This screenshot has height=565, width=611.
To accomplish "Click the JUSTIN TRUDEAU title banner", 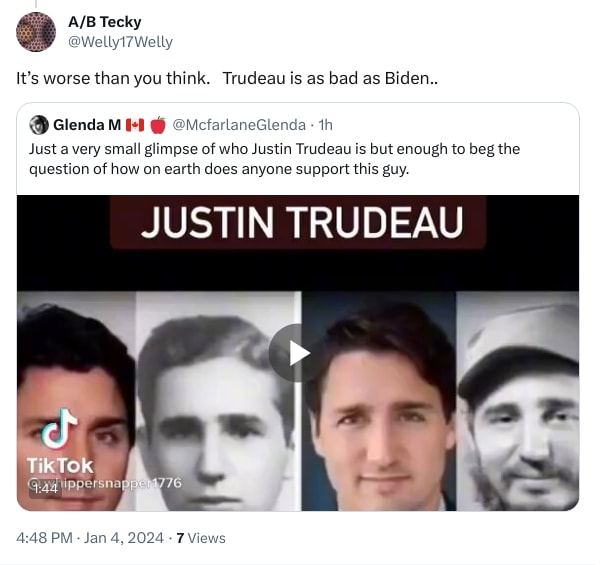I will click(298, 222).
